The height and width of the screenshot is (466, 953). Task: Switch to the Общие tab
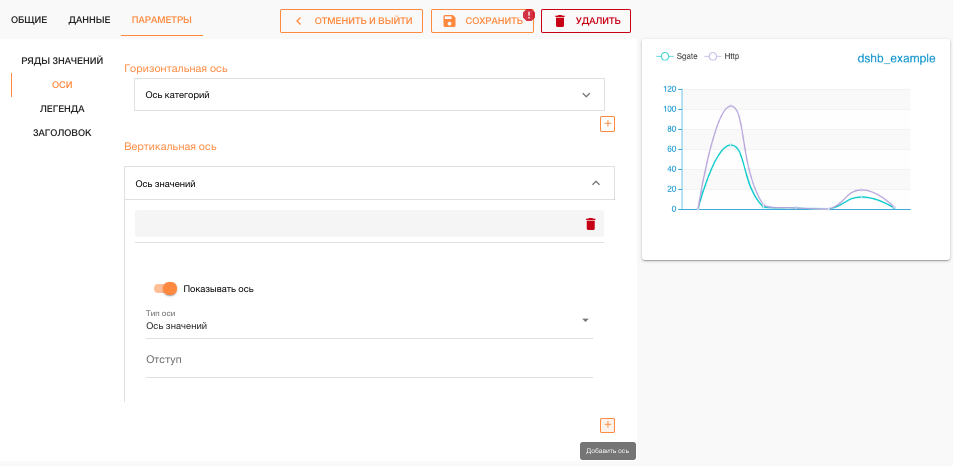pos(29,20)
